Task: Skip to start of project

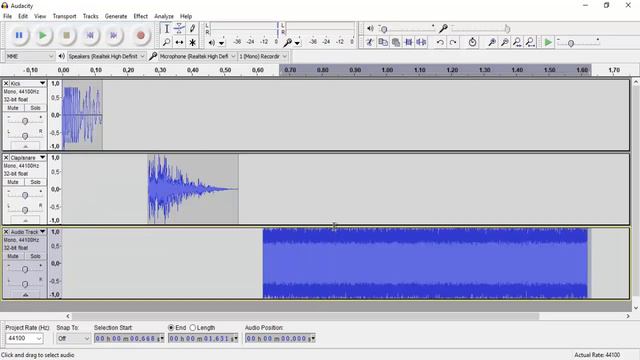Action: (90, 36)
